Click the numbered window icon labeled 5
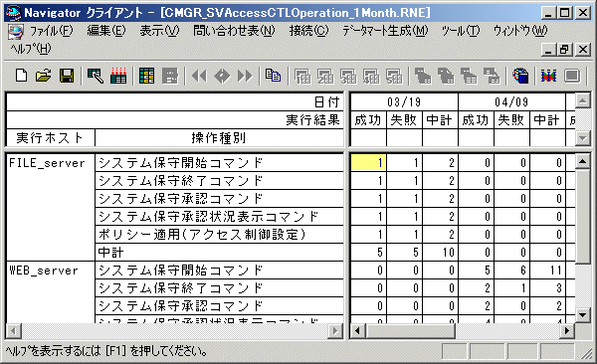 [x=394, y=76]
